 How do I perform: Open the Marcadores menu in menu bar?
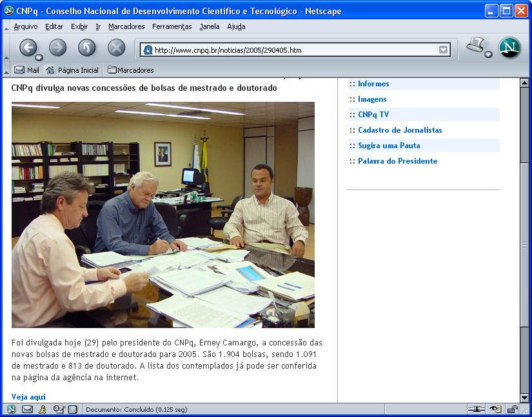pyautogui.click(x=126, y=26)
